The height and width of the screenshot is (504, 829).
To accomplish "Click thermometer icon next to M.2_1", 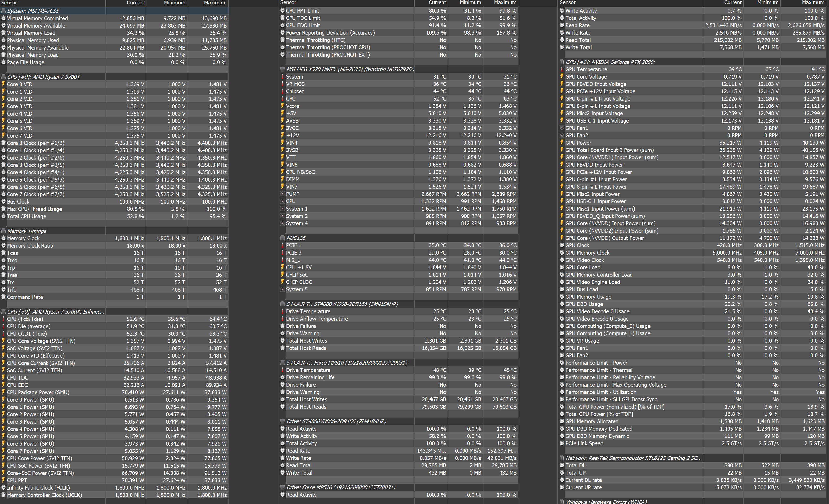I will point(283,260).
